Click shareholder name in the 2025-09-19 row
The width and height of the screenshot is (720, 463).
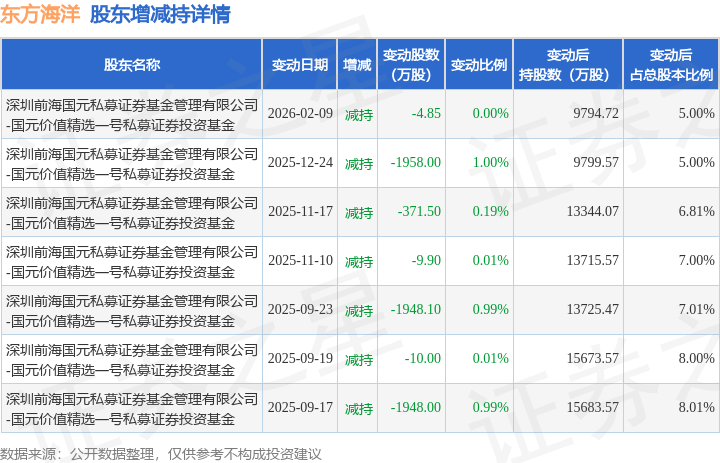pos(132,360)
